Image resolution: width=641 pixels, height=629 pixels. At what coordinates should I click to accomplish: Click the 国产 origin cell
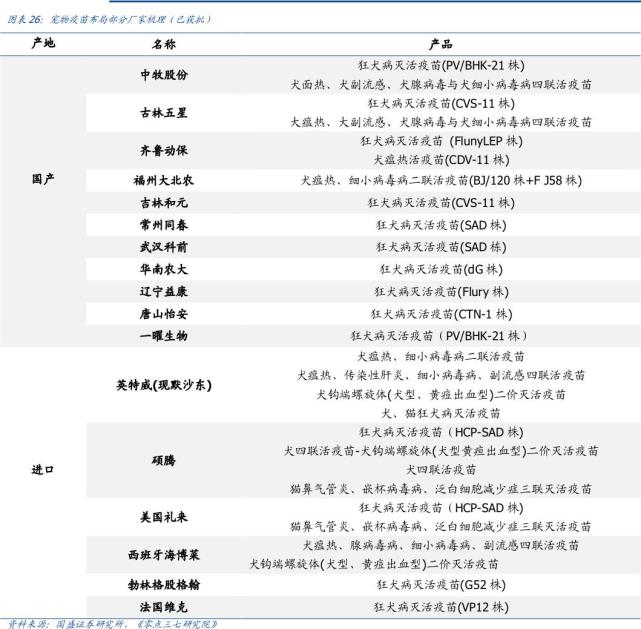(43, 179)
